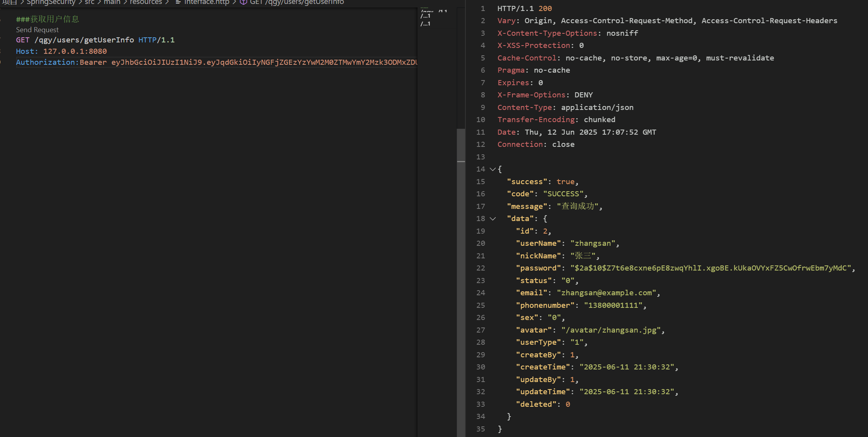Open the src breadcrumb item
This screenshot has width=868, height=437.
point(90,2)
